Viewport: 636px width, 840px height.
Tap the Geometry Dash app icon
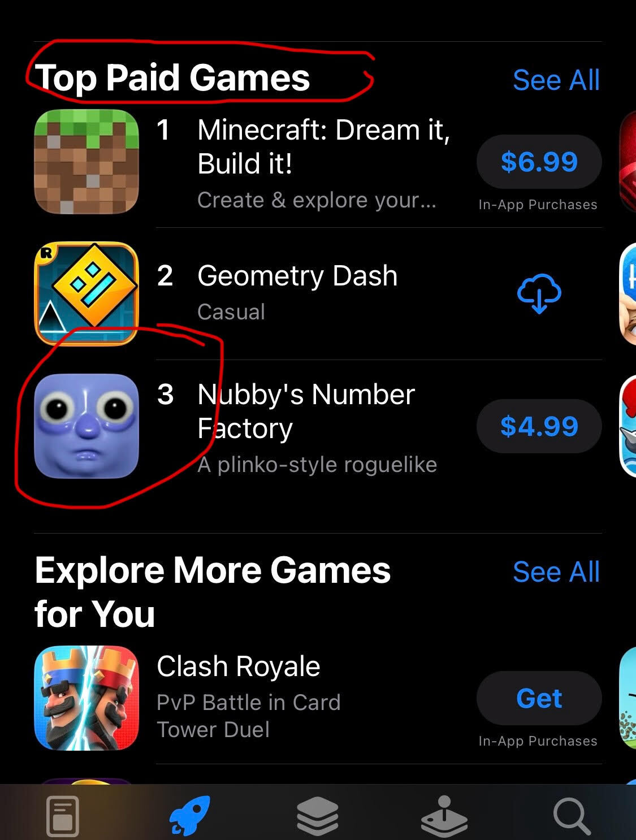(86, 293)
